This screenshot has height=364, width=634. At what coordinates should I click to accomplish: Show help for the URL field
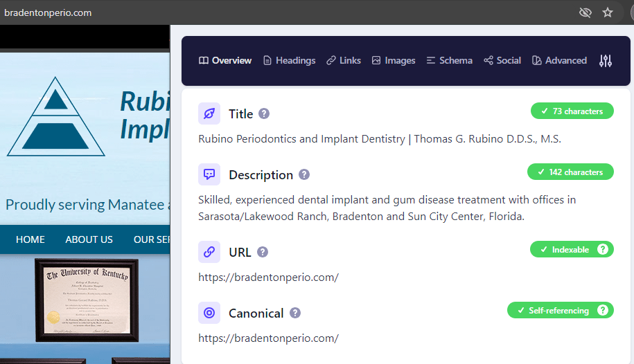(263, 252)
